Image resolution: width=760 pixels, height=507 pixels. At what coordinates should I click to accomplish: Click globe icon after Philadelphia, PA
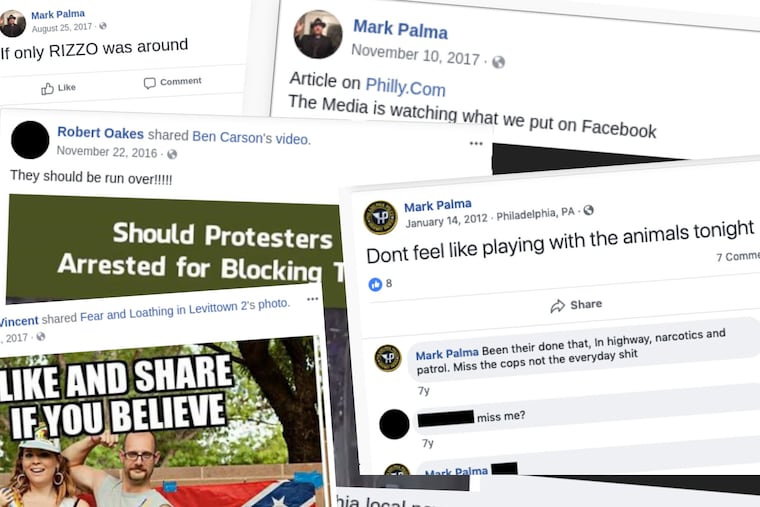(x=588, y=211)
